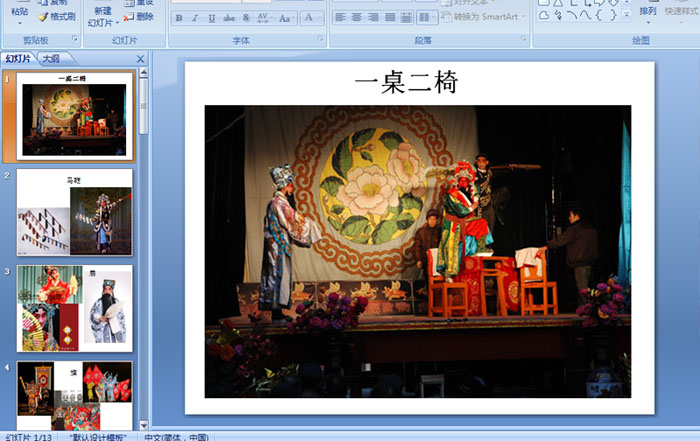700x441 pixels.
Task: Click the slide title 一桌二椅
Action: 406,83
